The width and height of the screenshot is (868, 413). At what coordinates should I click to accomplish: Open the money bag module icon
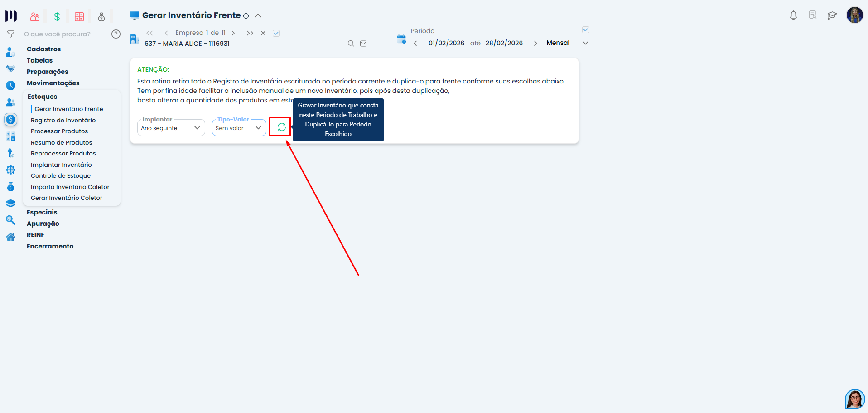pos(101,17)
